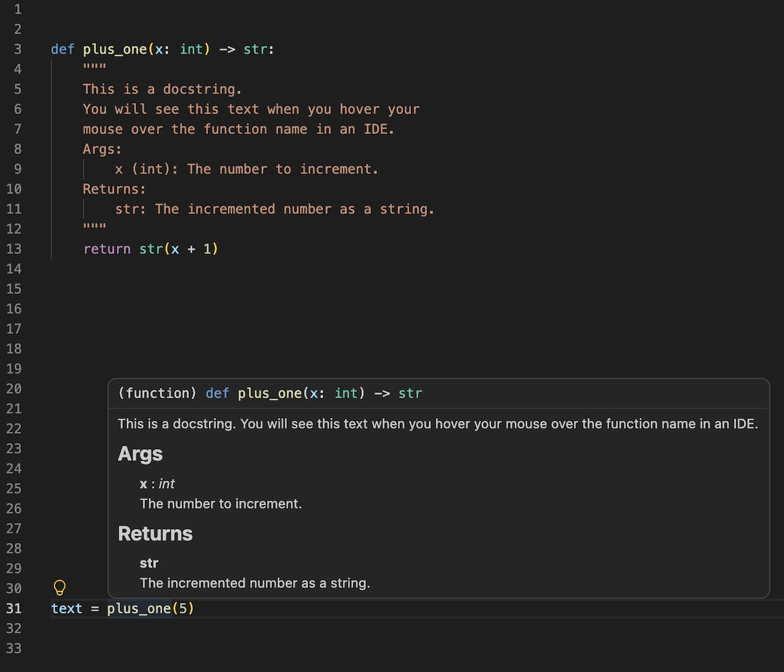
Task: Click the 'text' variable on line 31
Action: click(66, 608)
